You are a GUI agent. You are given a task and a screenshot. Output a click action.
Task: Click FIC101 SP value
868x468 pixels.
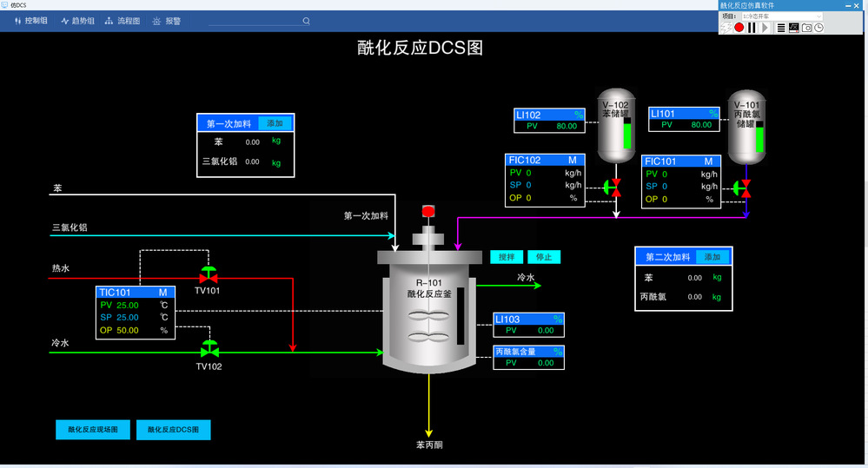tap(665, 187)
